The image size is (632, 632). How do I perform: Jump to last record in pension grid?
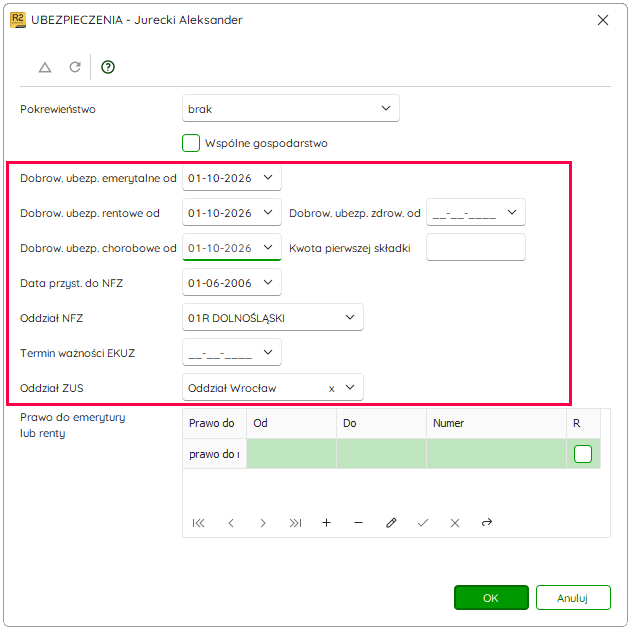click(x=295, y=523)
